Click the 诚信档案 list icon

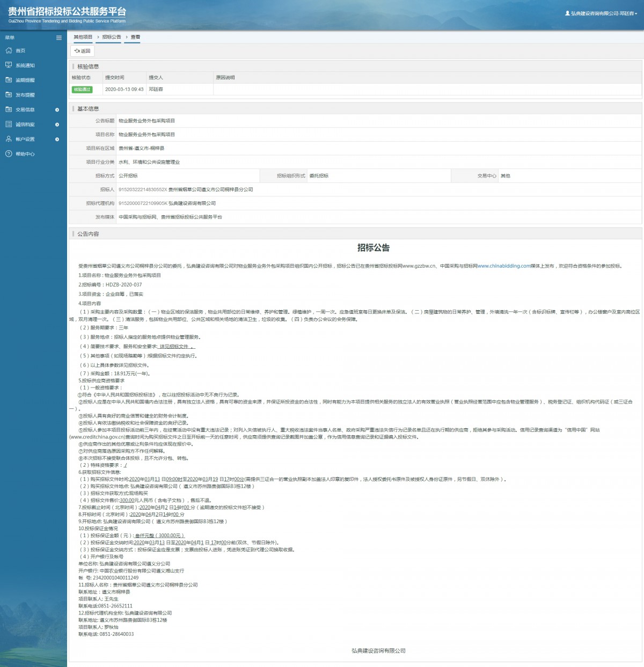[x=9, y=124]
